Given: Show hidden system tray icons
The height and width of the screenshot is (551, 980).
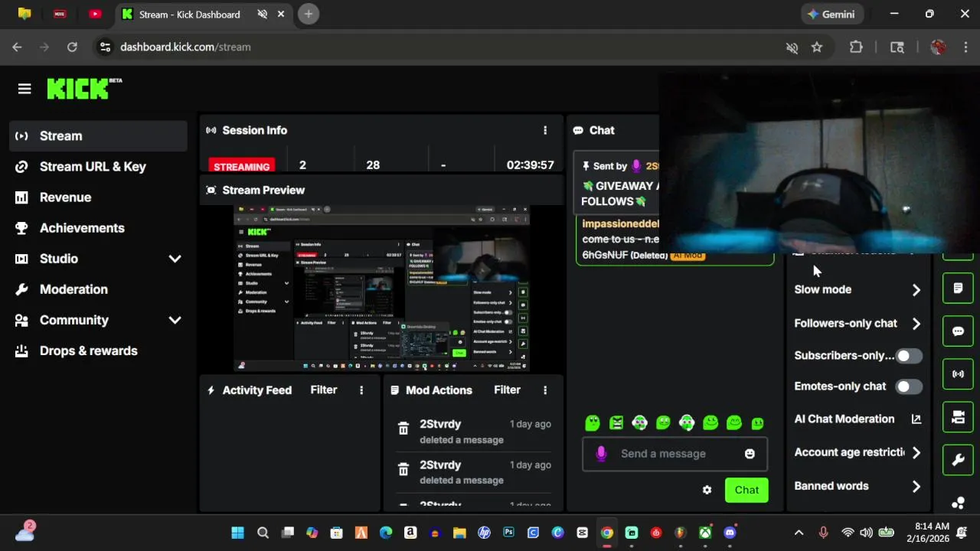Looking at the screenshot, I should (799, 533).
